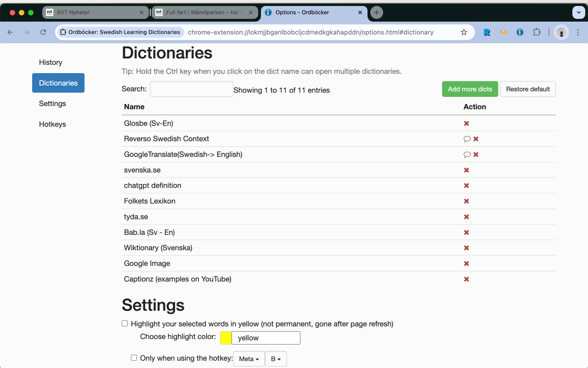
Task: Click the Ordböcker extension icon in toolbar
Action: 520,32
